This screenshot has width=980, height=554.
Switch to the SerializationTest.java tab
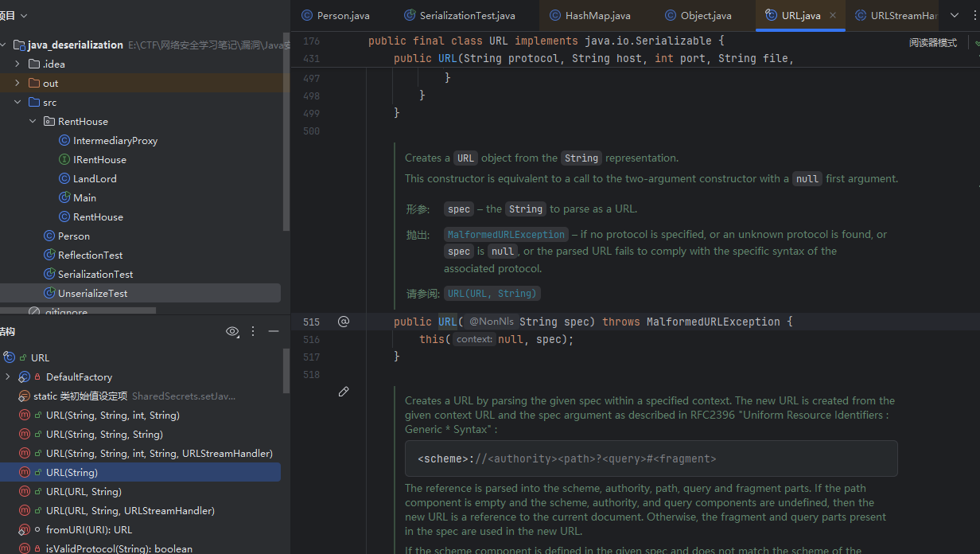click(x=467, y=15)
